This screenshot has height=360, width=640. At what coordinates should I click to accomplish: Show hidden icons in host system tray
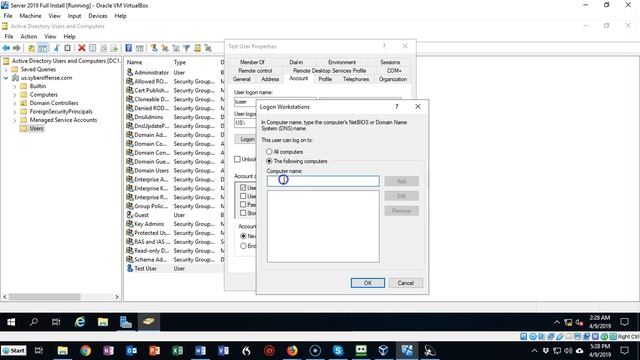[534, 351]
